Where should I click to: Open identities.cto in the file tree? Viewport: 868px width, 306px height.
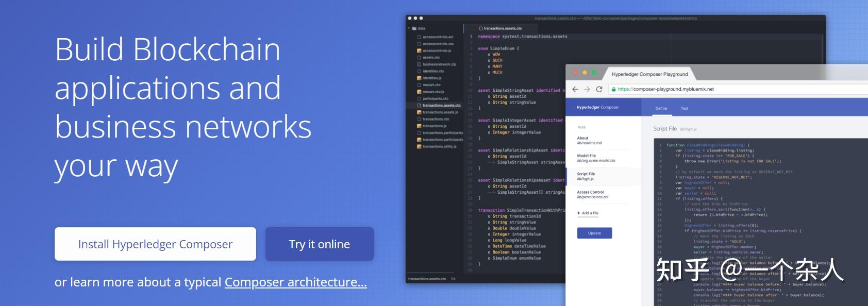[433, 71]
